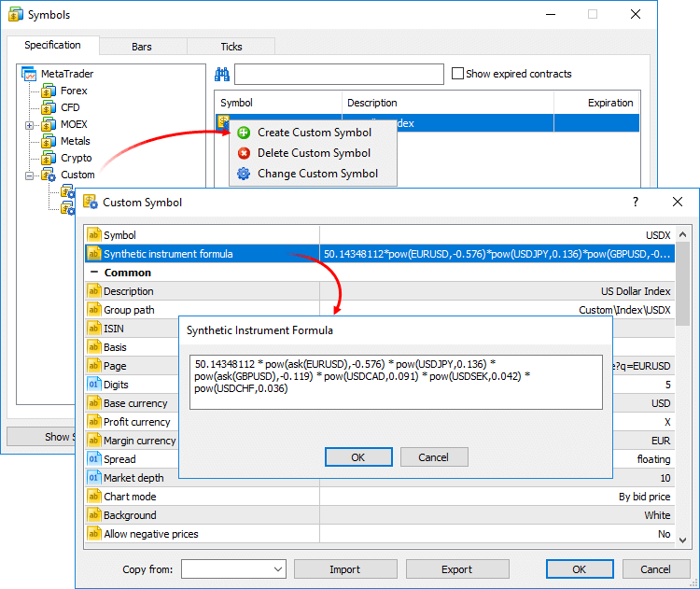The image size is (700, 589).
Task: Click scroll up arrow of properties list
Action: tap(682, 234)
